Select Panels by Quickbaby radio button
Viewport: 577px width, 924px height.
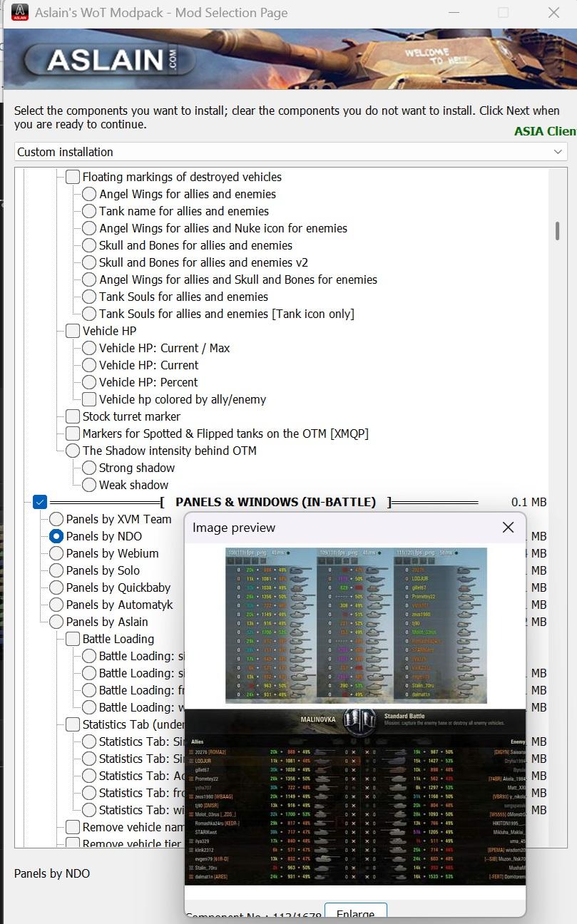(x=56, y=587)
